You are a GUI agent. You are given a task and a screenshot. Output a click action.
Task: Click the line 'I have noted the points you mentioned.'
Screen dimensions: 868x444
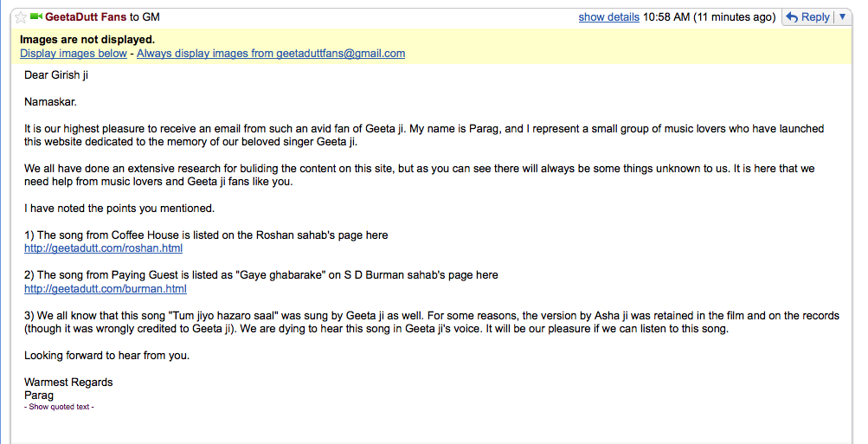119,209
